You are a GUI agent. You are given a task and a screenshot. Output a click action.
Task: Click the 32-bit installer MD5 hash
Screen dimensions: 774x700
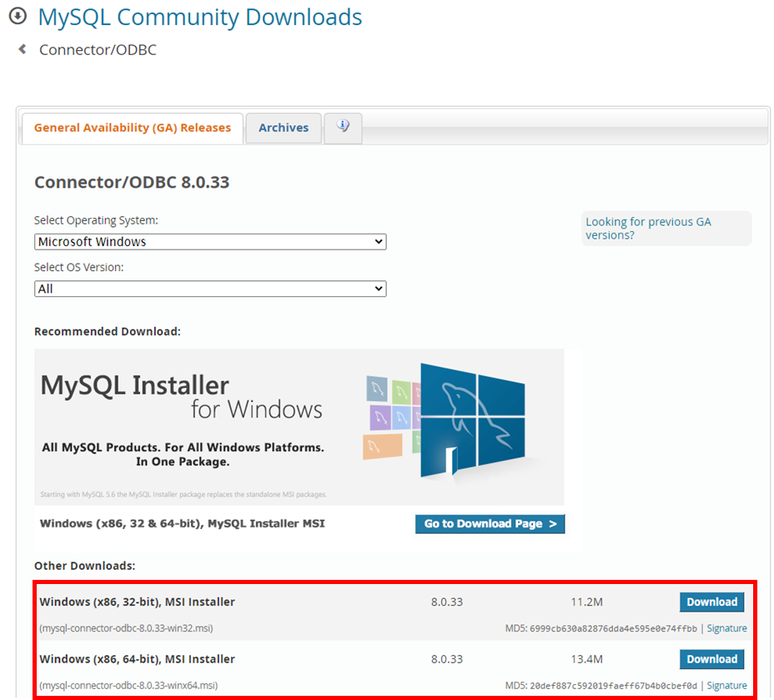click(x=614, y=629)
